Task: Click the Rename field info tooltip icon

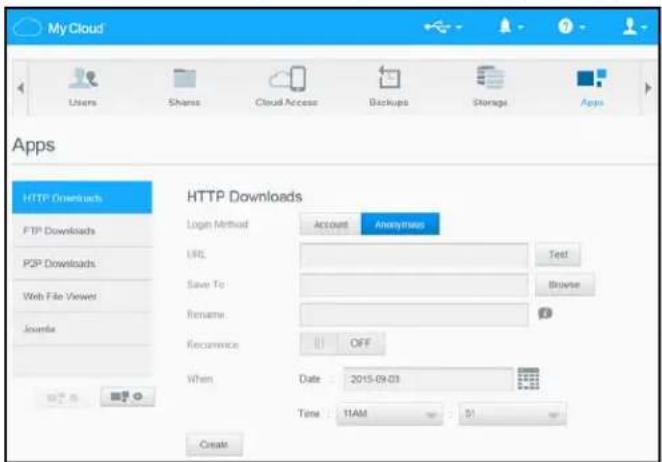Action: point(545,313)
